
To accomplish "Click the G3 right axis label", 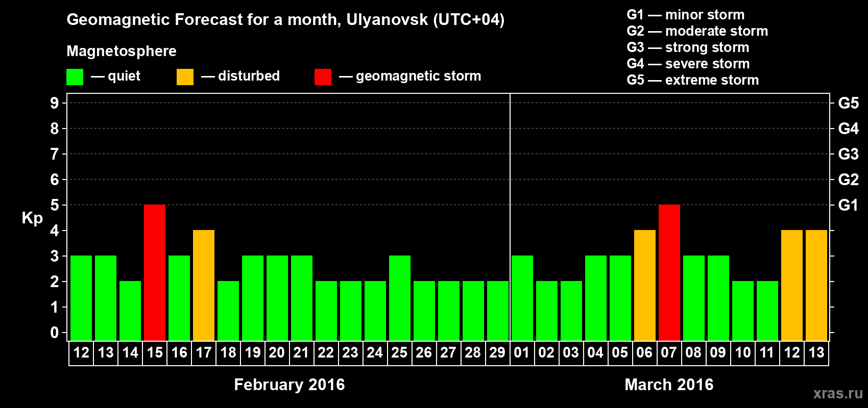I will pos(848,154).
